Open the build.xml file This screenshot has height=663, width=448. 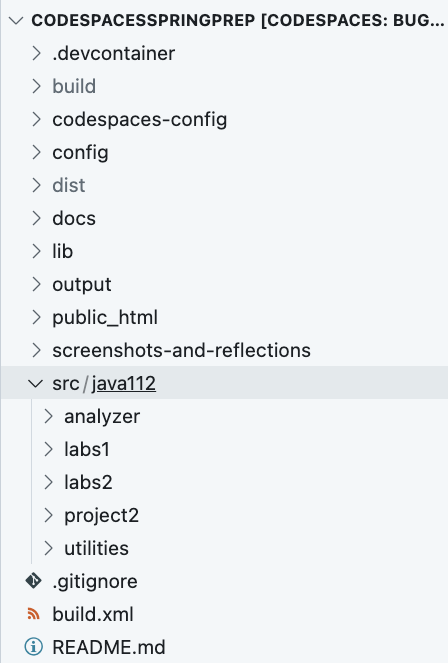click(x=224, y=614)
